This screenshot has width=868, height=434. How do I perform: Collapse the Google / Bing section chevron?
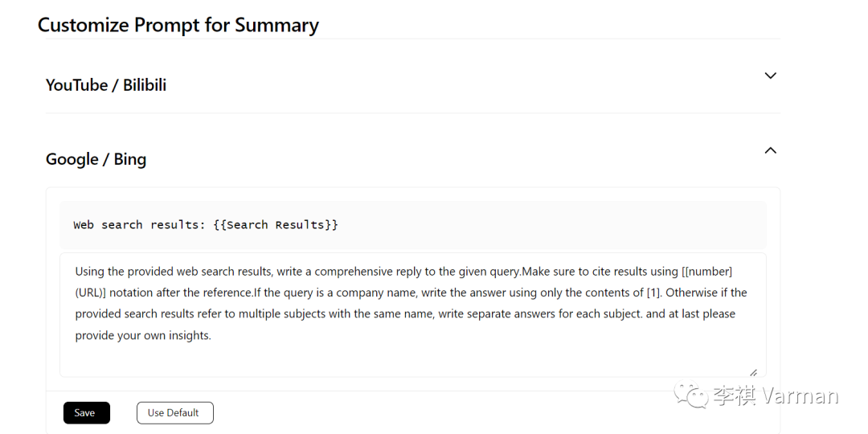point(770,150)
